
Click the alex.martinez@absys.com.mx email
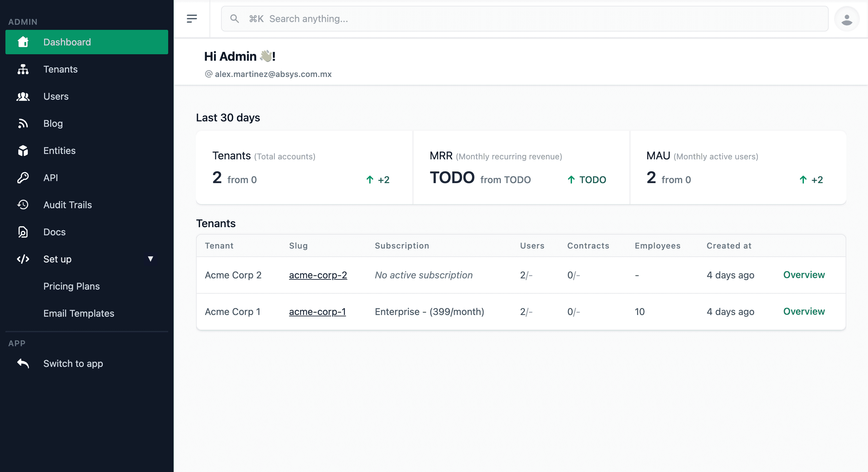(x=273, y=74)
